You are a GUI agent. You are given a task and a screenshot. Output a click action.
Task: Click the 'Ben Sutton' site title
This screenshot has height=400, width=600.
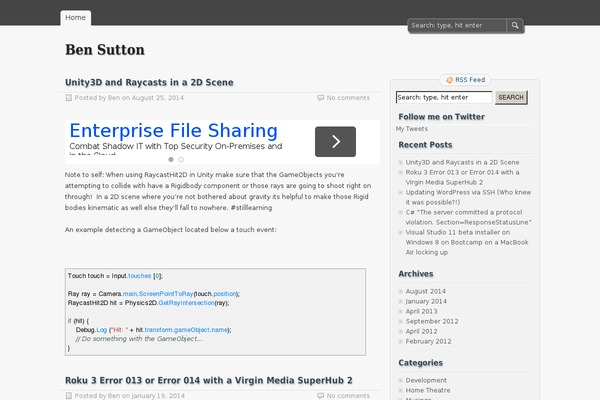coord(104,49)
